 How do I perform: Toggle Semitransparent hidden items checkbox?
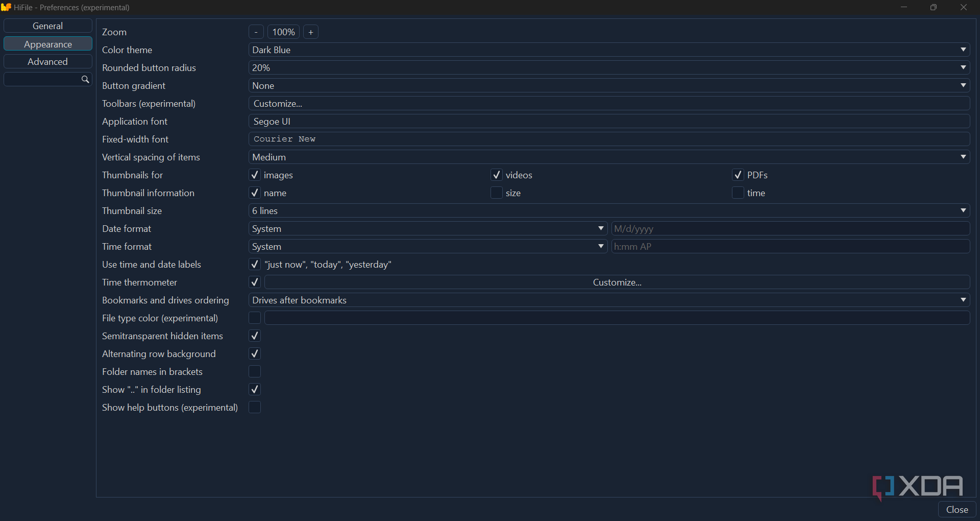pyautogui.click(x=255, y=336)
